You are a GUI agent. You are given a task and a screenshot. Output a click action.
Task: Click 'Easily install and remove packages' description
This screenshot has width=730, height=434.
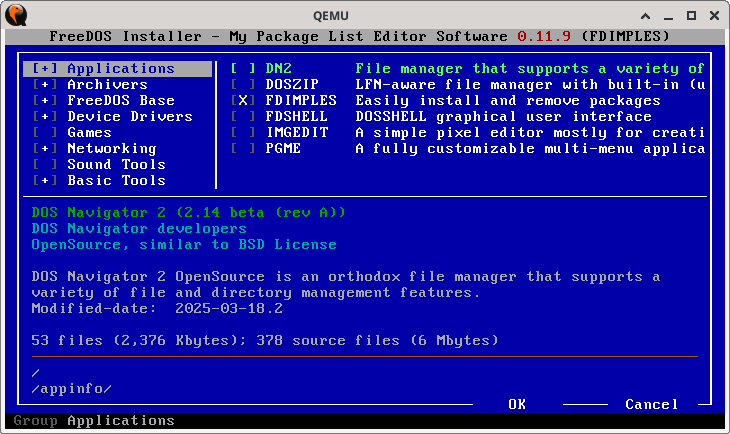(x=508, y=101)
